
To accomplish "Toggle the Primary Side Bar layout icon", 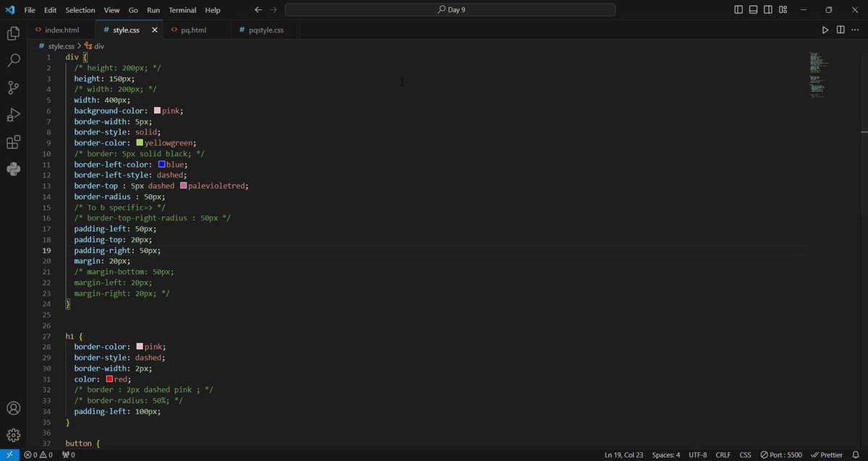I will (739, 10).
